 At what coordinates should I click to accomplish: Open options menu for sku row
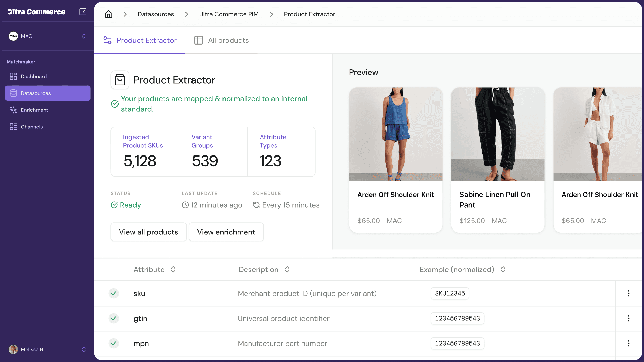click(x=628, y=293)
